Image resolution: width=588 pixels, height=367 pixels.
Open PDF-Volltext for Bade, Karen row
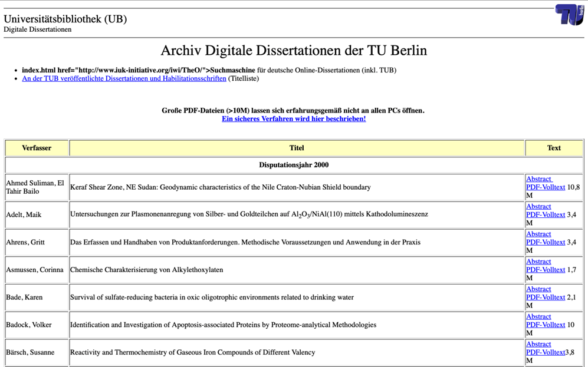click(546, 297)
